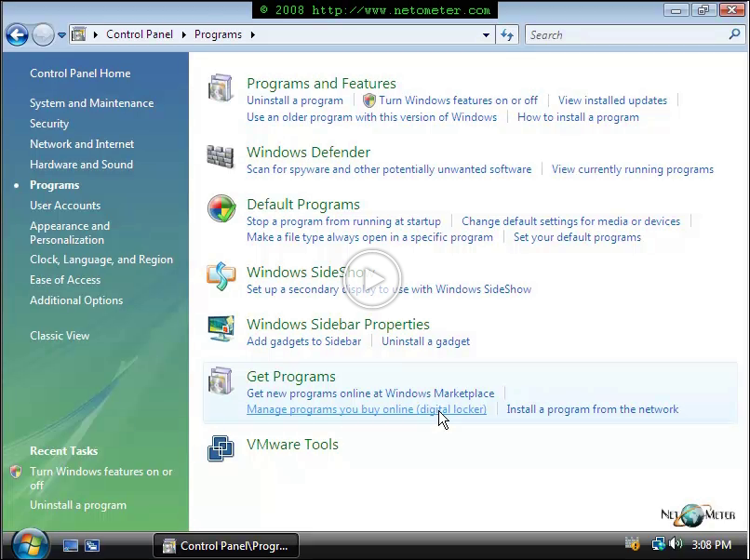Open the address bar history dropdown
This screenshot has height=560, width=750.
(486, 35)
